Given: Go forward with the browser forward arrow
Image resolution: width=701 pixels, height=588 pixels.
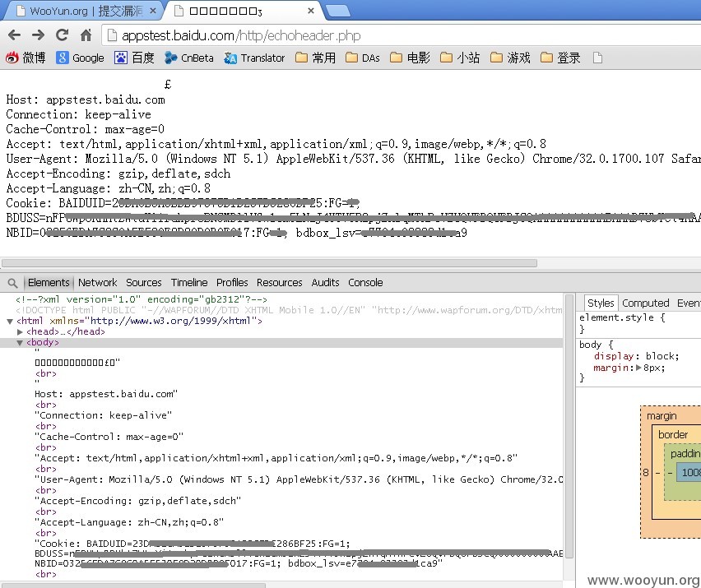Looking at the screenshot, I should point(38,35).
